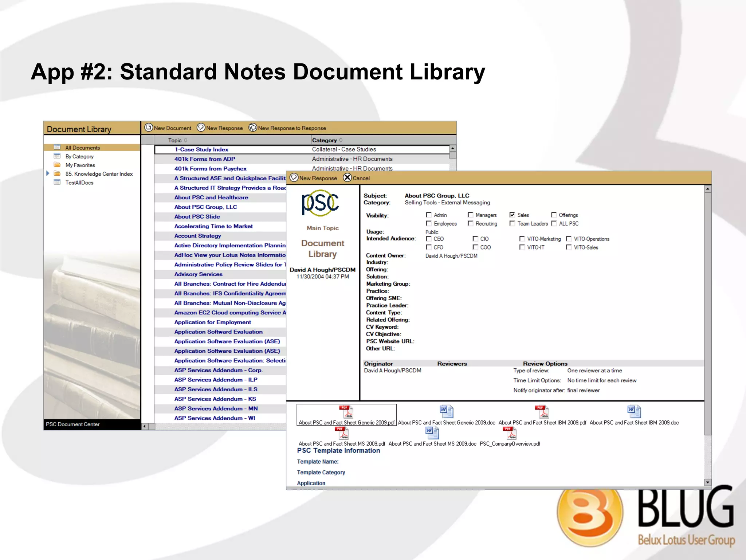
Task: Open Advisory Services document
Action: [198, 274]
